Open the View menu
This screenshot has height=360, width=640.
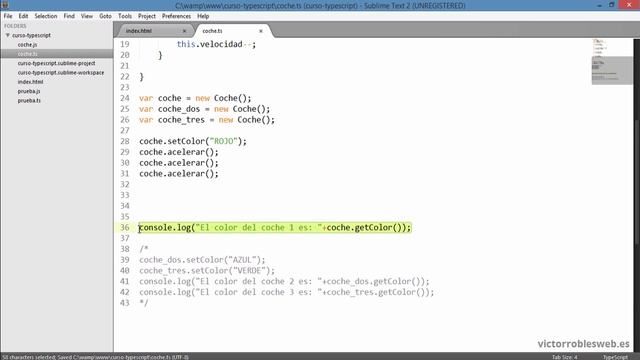pos(87,16)
